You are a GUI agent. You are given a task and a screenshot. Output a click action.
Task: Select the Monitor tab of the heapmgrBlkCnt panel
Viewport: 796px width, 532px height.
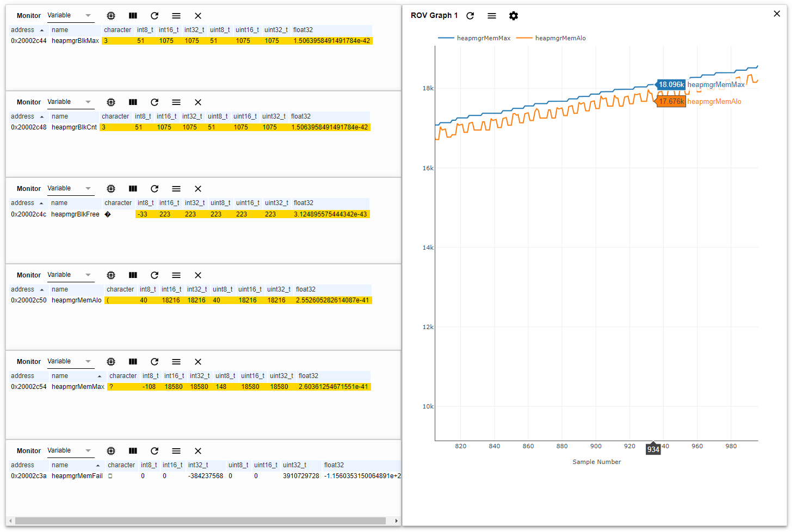(x=28, y=102)
